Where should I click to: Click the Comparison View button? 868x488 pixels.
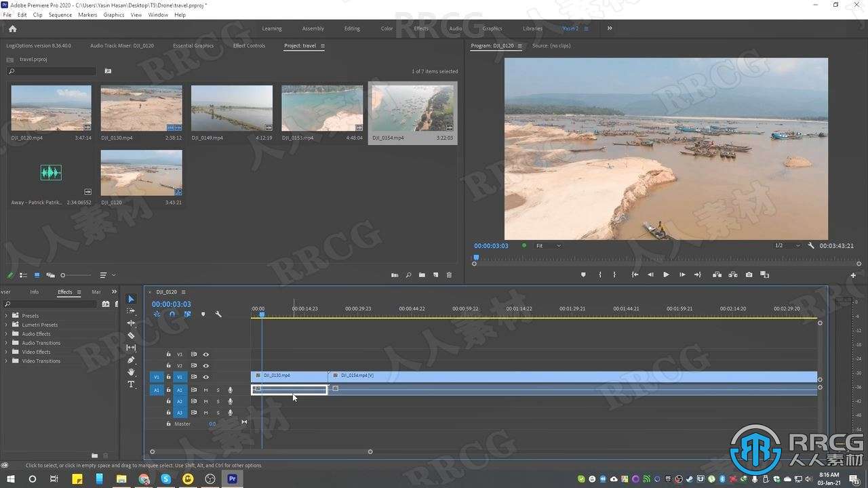click(765, 274)
